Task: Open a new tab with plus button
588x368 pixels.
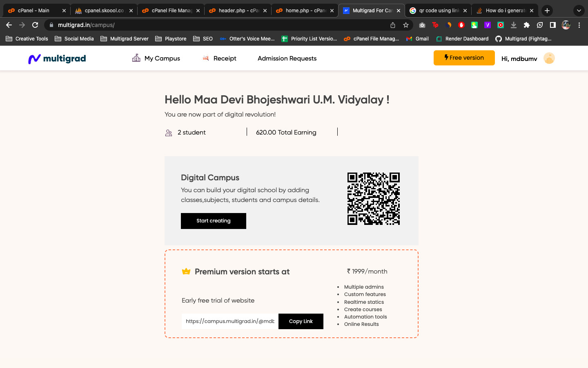Action: [x=547, y=11]
